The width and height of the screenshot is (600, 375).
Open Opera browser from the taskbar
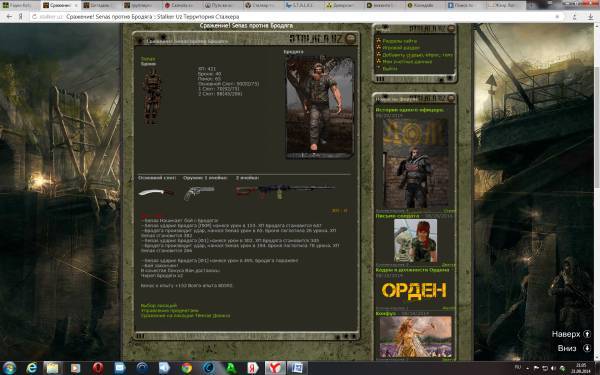tap(98, 368)
